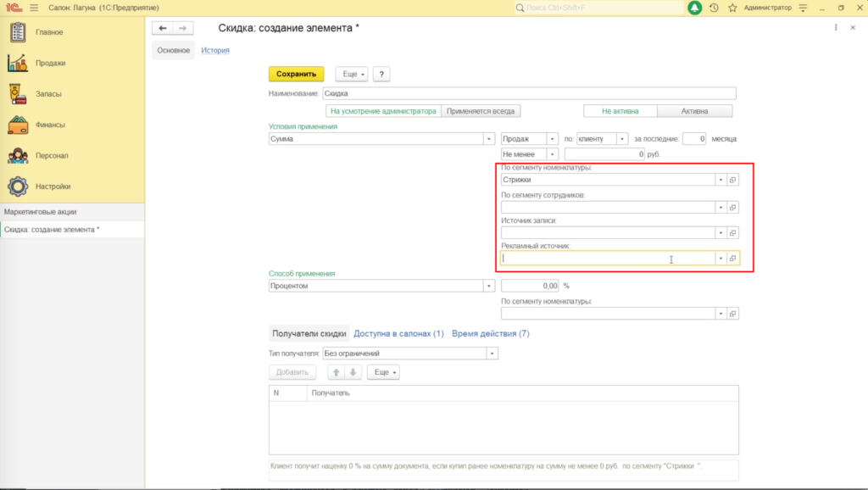Click the Добавить button

tap(292, 373)
